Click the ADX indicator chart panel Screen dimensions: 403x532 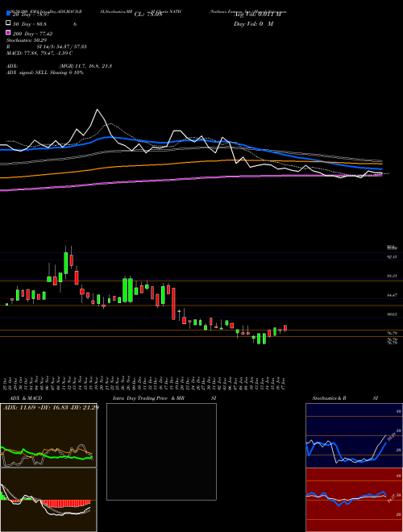tap(48, 435)
